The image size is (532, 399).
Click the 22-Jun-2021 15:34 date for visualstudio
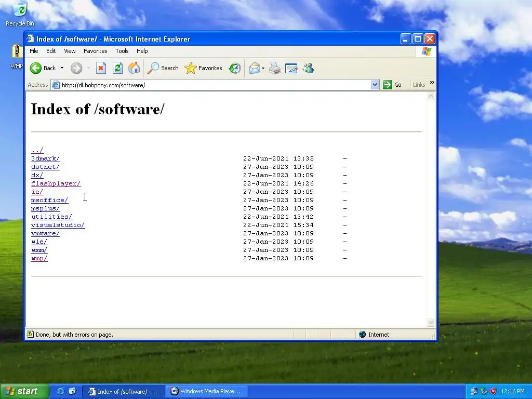coord(278,225)
